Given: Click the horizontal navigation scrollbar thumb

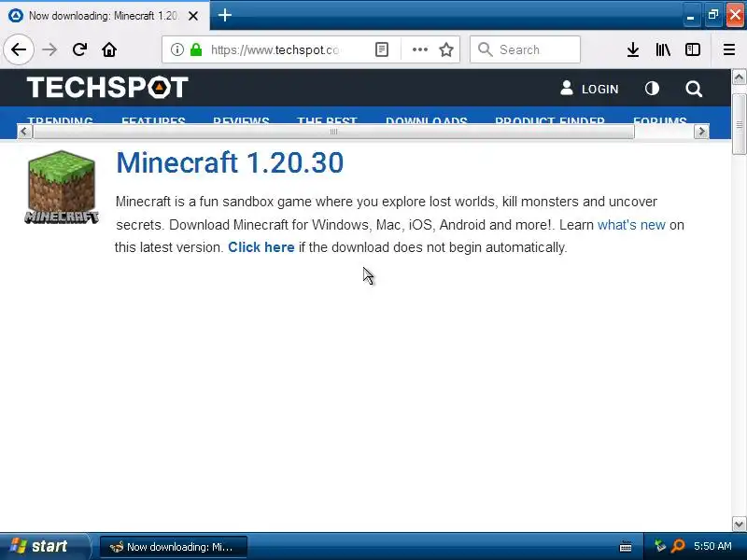Looking at the screenshot, I should pos(333,132).
